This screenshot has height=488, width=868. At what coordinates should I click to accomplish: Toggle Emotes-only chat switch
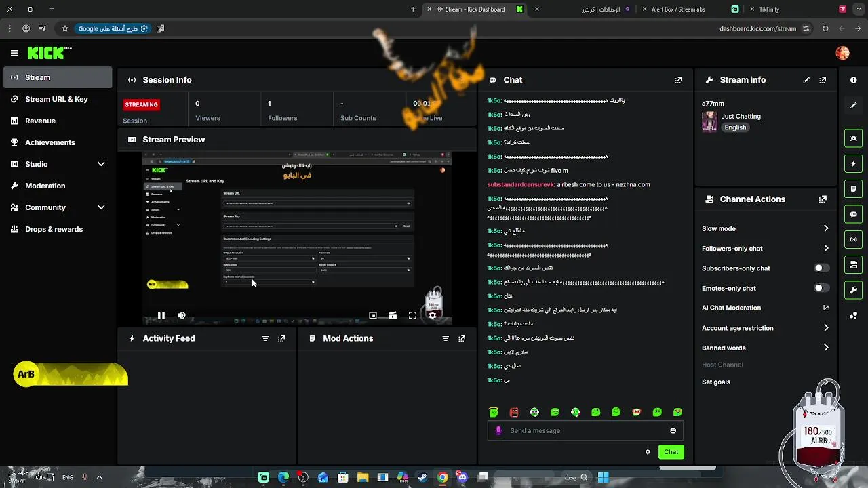click(x=821, y=288)
